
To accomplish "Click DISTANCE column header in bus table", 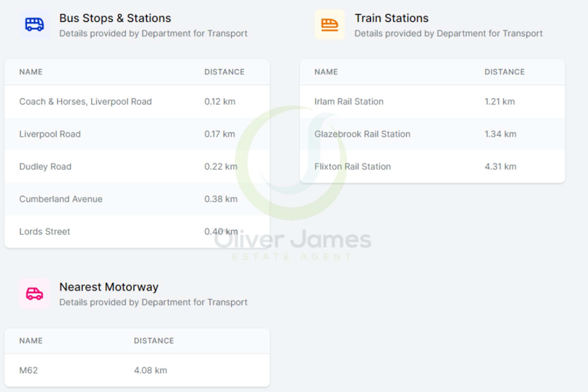I will [224, 72].
